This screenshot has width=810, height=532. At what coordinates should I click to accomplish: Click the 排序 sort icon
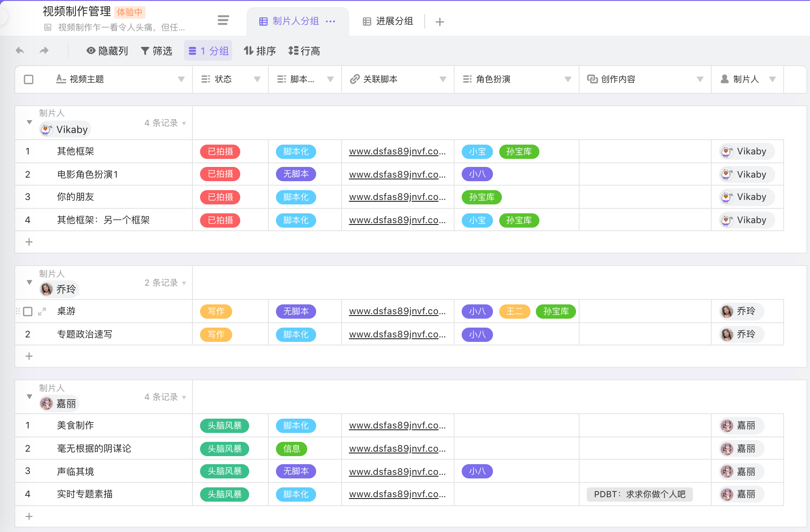tap(248, 50)
